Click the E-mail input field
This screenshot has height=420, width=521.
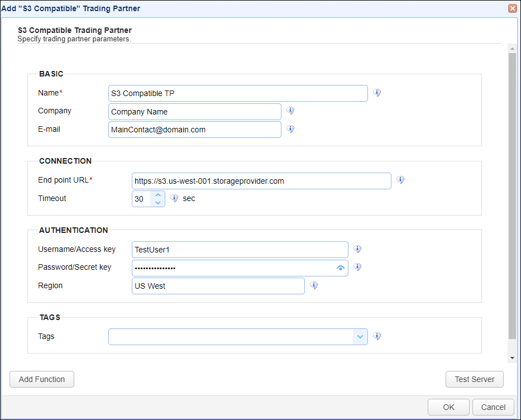(x=195, y=130)
